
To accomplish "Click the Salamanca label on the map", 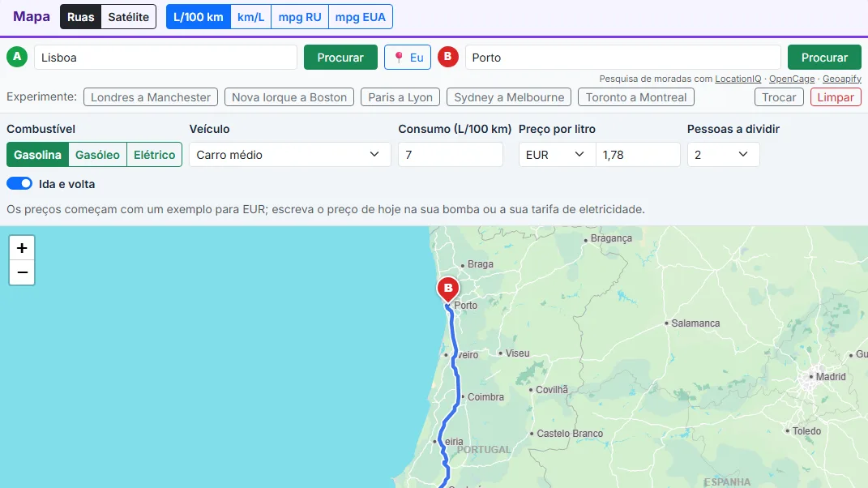I will (695, 323).
